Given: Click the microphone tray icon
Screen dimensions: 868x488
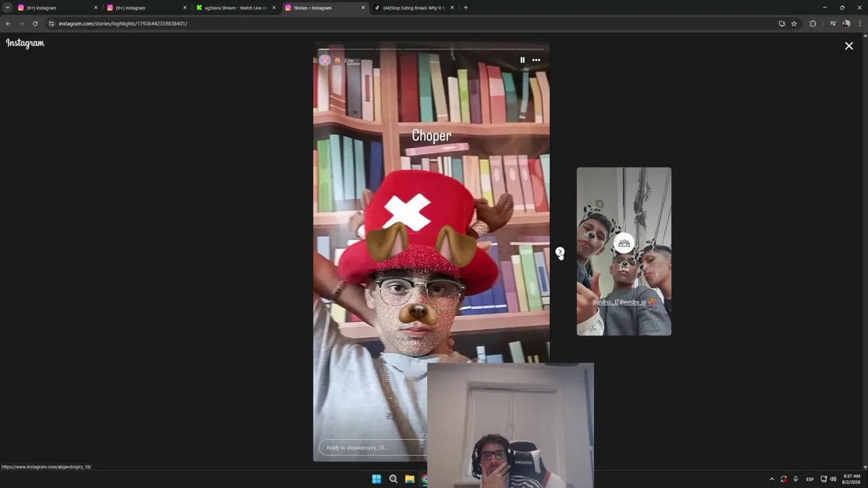Looking at the screenshot, I should 795,479.
